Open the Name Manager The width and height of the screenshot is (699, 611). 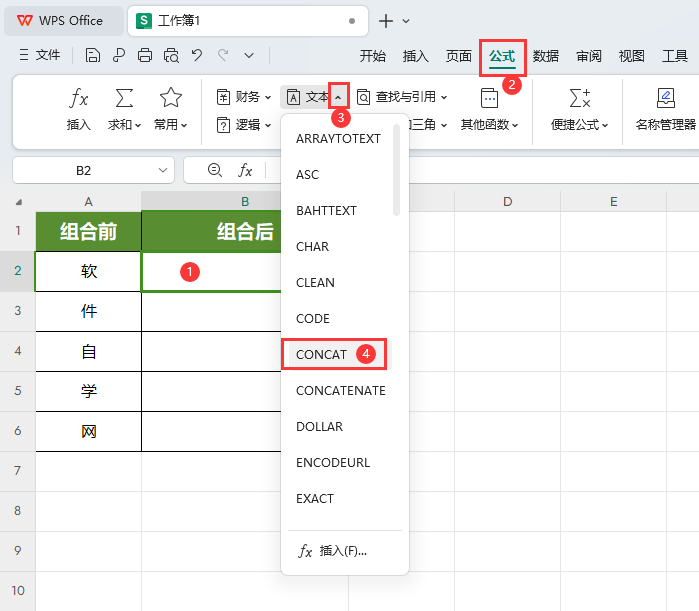[x=666, y=110]
